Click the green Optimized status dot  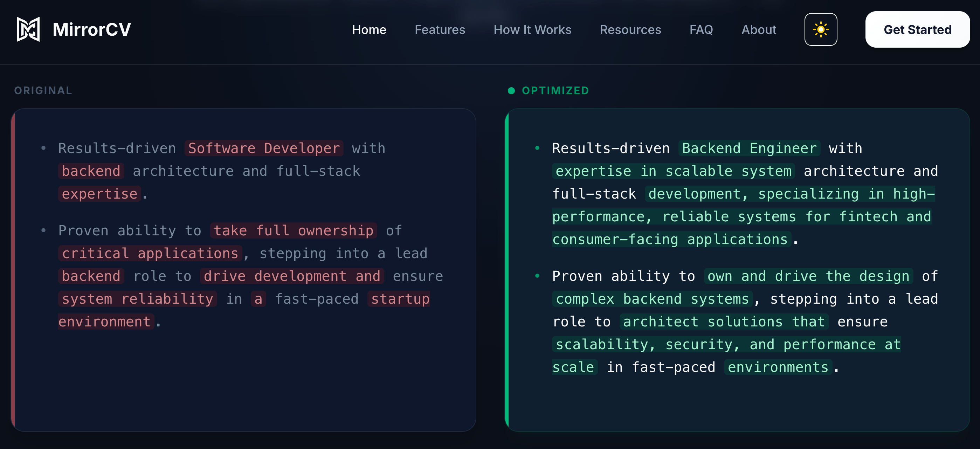(x=511, y=91)
